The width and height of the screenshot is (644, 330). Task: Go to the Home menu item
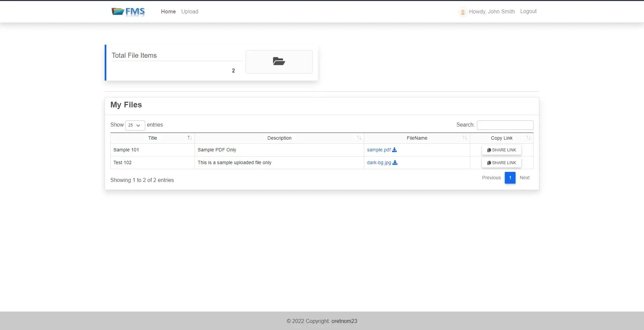[168, 11]
